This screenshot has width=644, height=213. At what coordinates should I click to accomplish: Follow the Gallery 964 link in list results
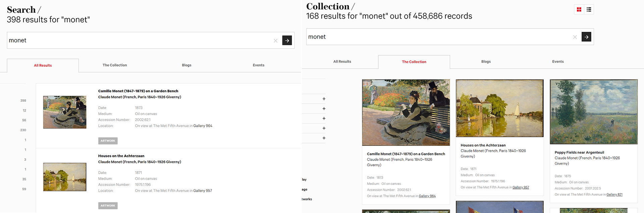point(203,126)
